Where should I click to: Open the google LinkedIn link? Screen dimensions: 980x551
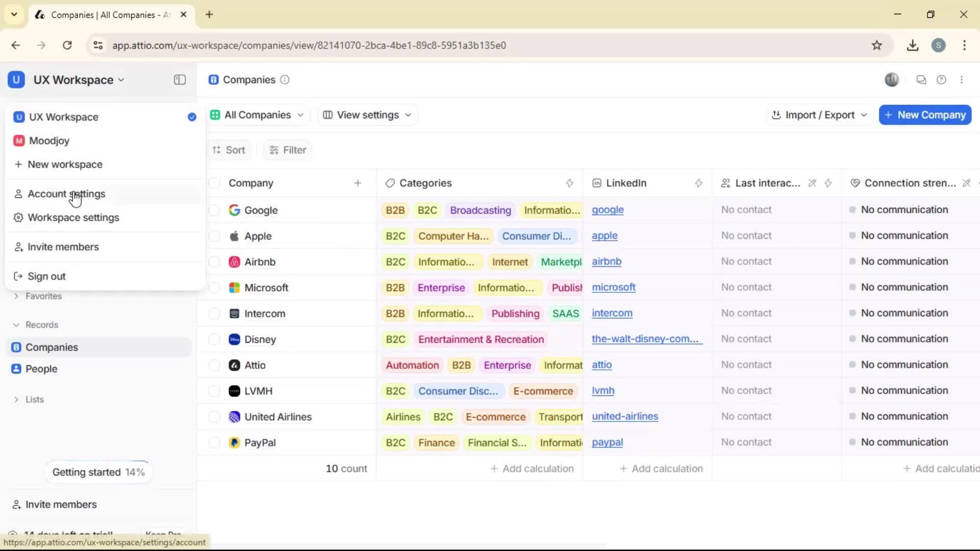click(607, 210)
